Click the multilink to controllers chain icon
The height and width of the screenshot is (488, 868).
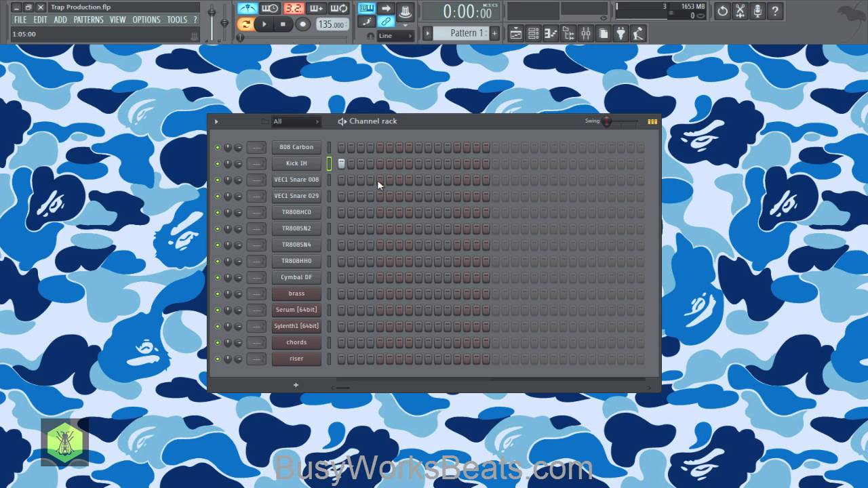[x=386, y=22]
